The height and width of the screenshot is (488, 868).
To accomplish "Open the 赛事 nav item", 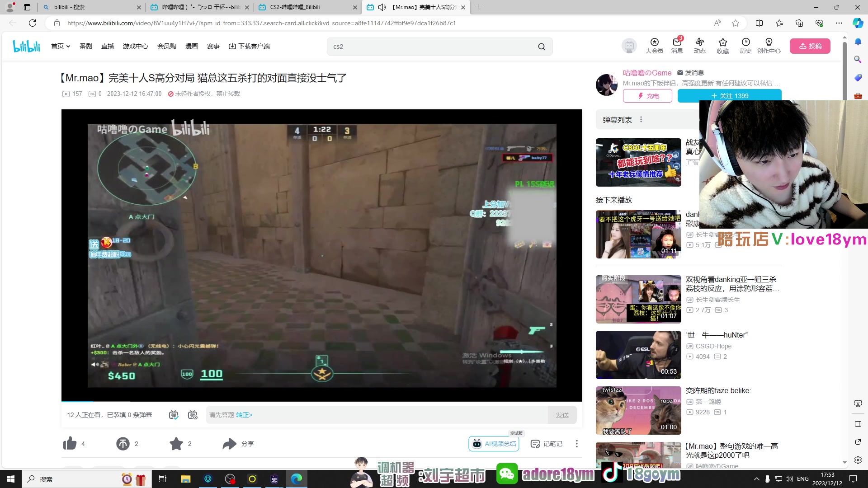I will pyautogui.click(x=213, y=46).
